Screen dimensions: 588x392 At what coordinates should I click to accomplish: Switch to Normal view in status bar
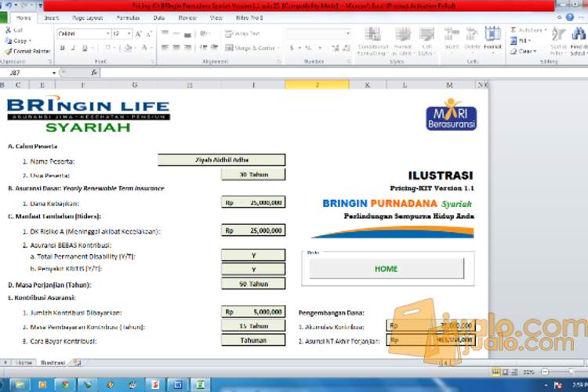coord(495,372)
